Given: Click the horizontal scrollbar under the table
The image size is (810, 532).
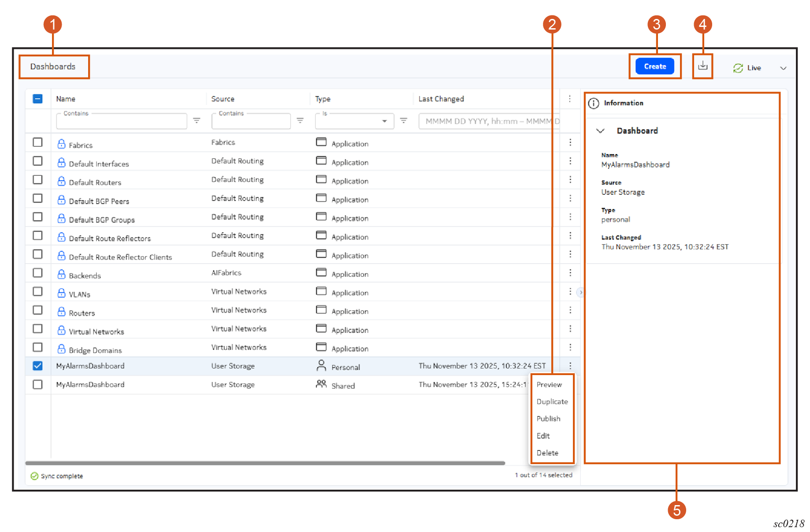Looking at the screenshot, I should point(264,463).
